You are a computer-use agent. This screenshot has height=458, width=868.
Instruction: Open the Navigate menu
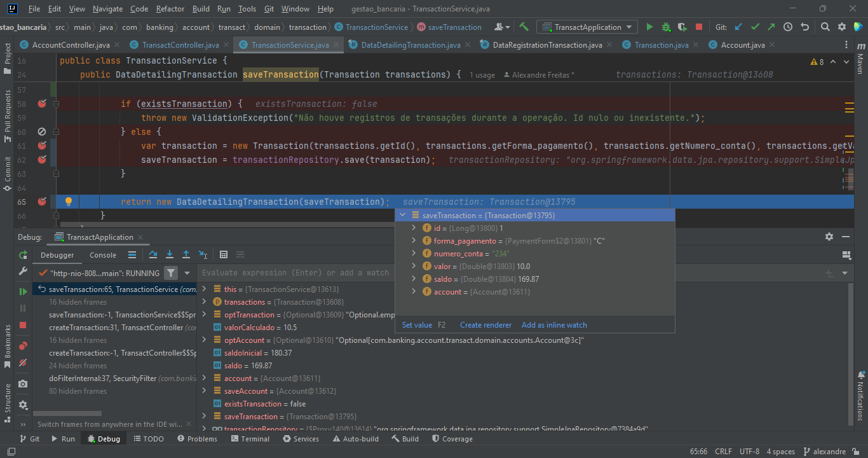[x=108, y=9]
